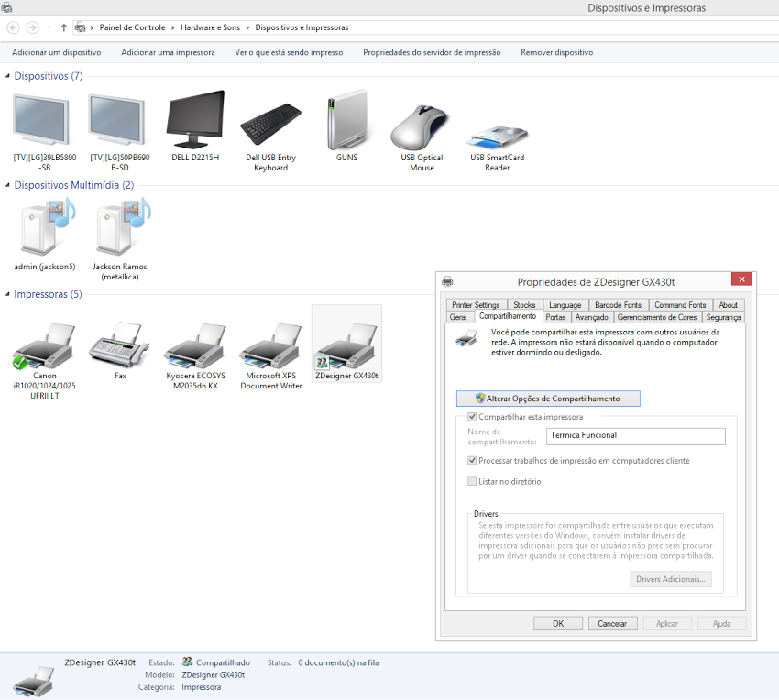The image size is (779, 700).
Task: Collapse the Dispositivos Multimídia group
Action: pos(8,185)
